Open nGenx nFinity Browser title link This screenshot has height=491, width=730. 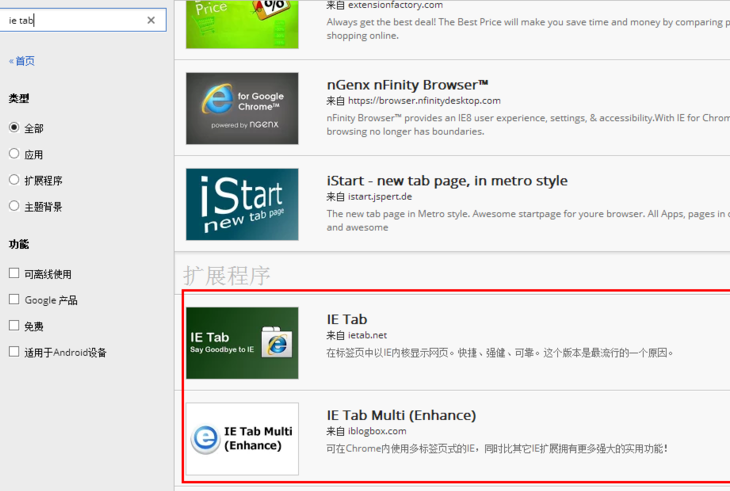pyautogui.click(x=407, y=85)
